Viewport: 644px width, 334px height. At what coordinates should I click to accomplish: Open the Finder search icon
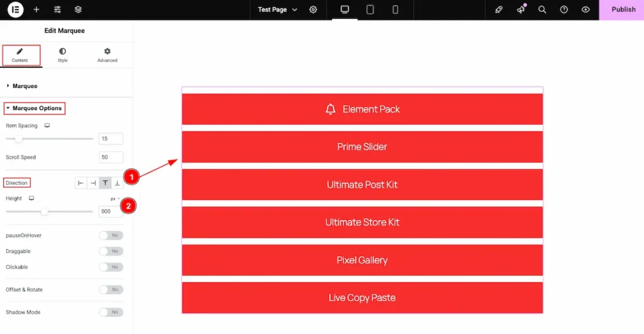(x=542, y=9)
